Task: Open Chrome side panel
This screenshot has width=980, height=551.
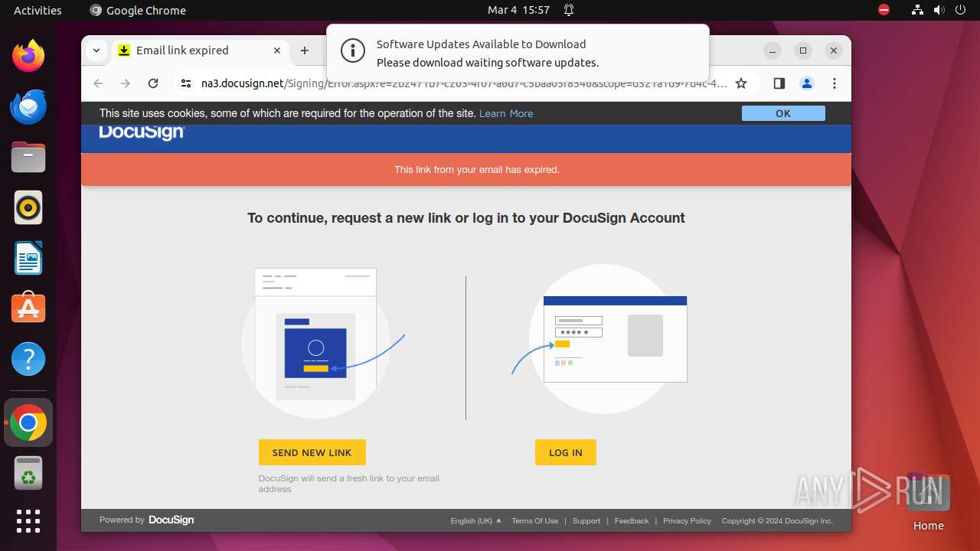Action: pos(779,83)
